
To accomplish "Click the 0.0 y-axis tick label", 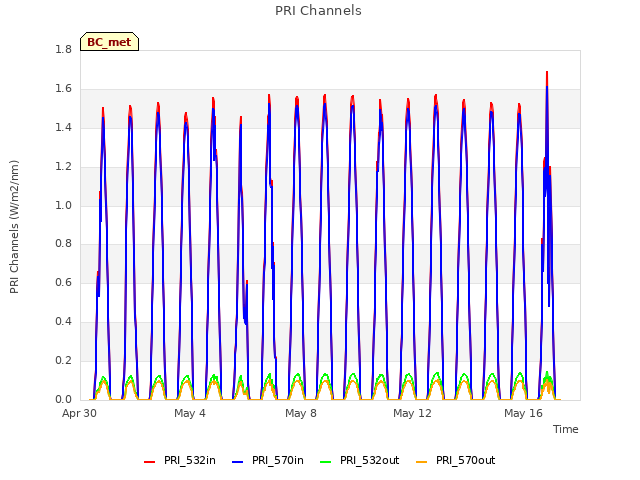I will (63, 399).
